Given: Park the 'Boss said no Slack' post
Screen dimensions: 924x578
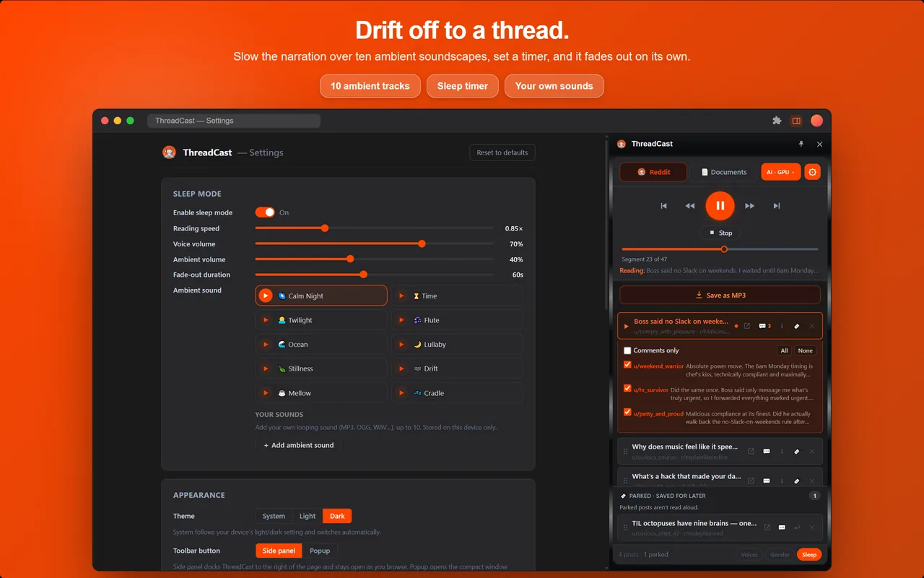Looking at the screenshot, I should (797, 326).
